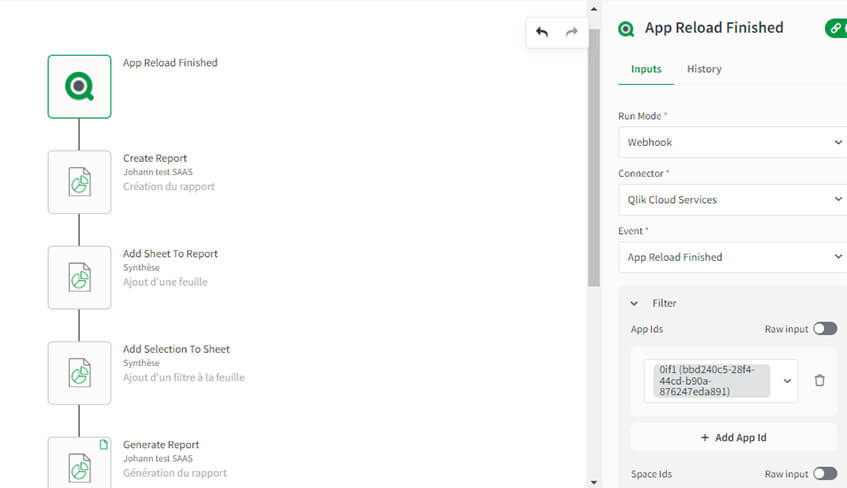847x488 pixels.
Task: Click the 'Génération du rapport' comment text
Action: coord(174,473)
